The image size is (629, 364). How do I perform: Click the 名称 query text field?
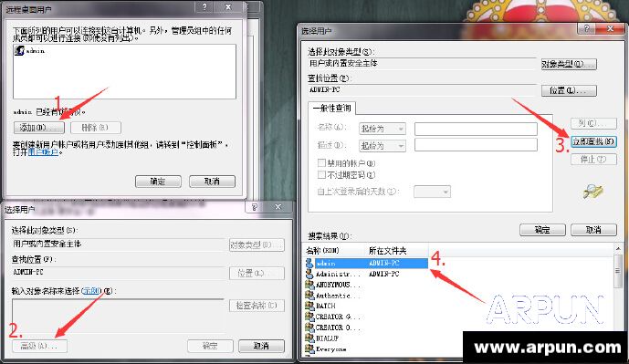(476, 129)
